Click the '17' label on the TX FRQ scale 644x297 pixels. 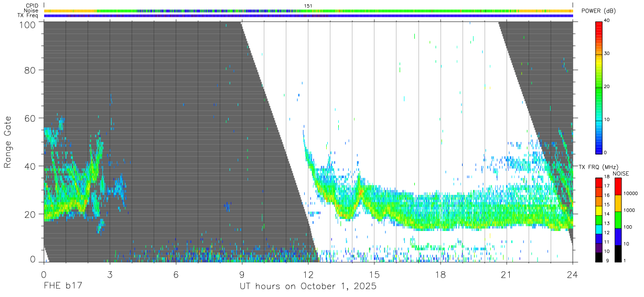point(607,186)
